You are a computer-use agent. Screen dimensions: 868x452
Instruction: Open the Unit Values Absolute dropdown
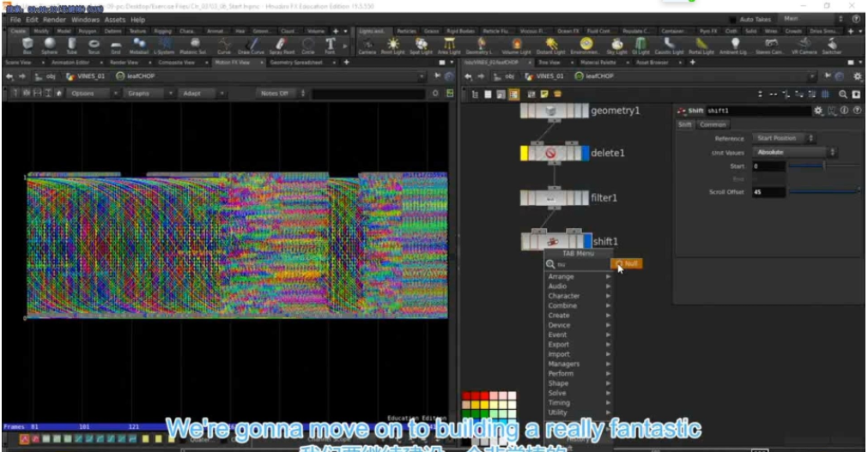pos(794,152)
